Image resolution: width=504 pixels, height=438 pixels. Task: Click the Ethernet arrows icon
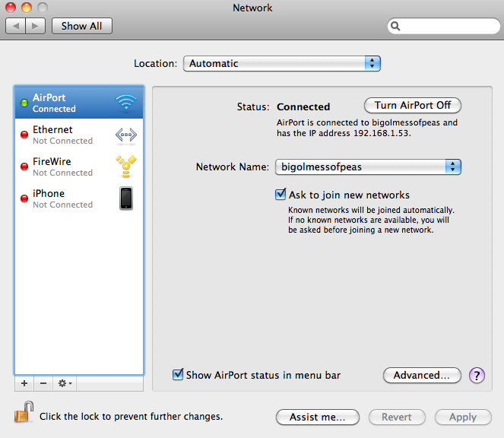(126, 135)
